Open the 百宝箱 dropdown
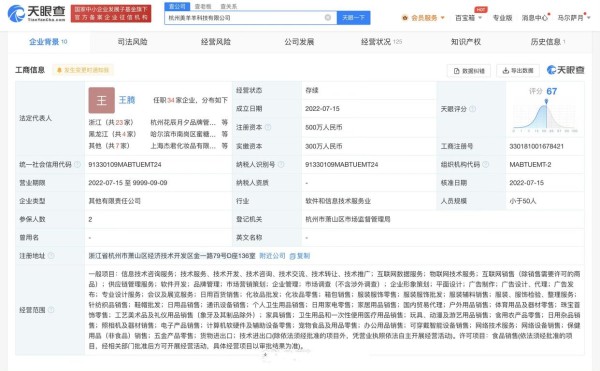 [x=468, y=18]
